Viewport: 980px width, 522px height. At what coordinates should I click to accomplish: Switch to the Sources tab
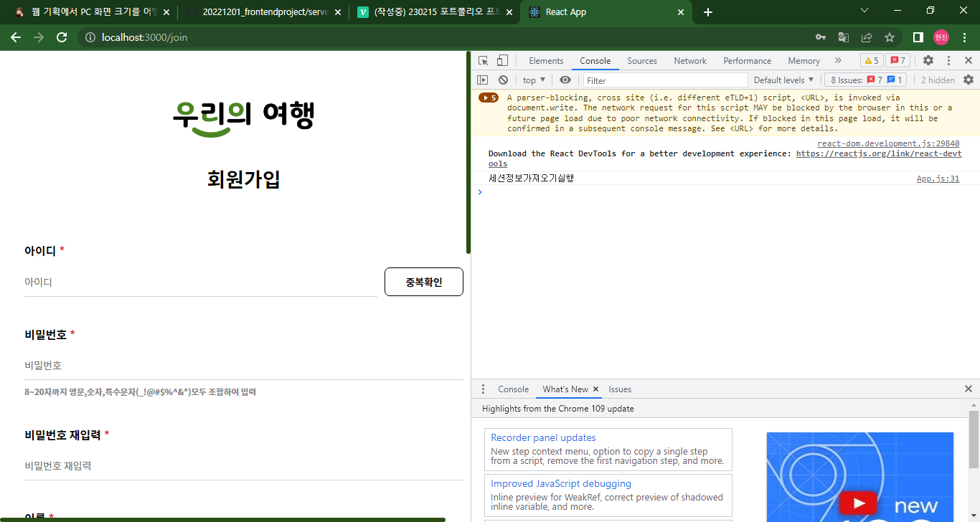[x=641, y=61]
